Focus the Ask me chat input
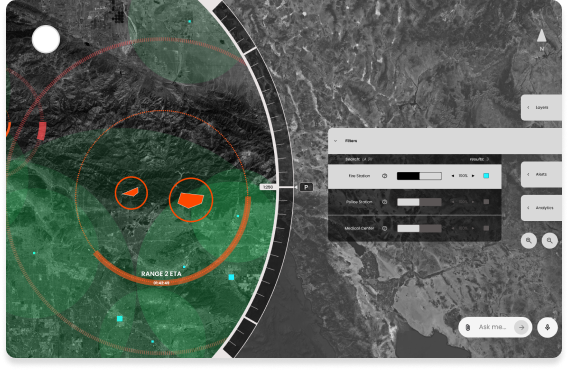The image size is (568, 370). (492, 327)
